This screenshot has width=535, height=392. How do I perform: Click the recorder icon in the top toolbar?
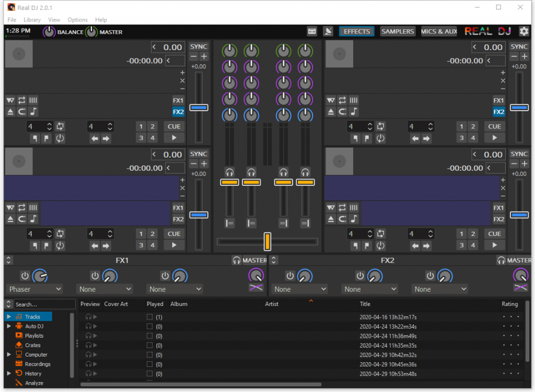pos(312,31)
